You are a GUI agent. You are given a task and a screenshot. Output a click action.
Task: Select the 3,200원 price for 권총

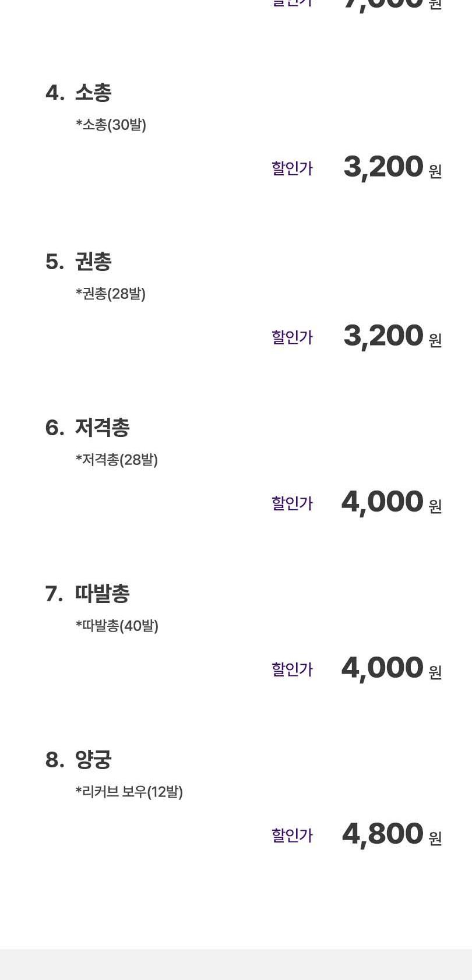[x=392, y=337]
